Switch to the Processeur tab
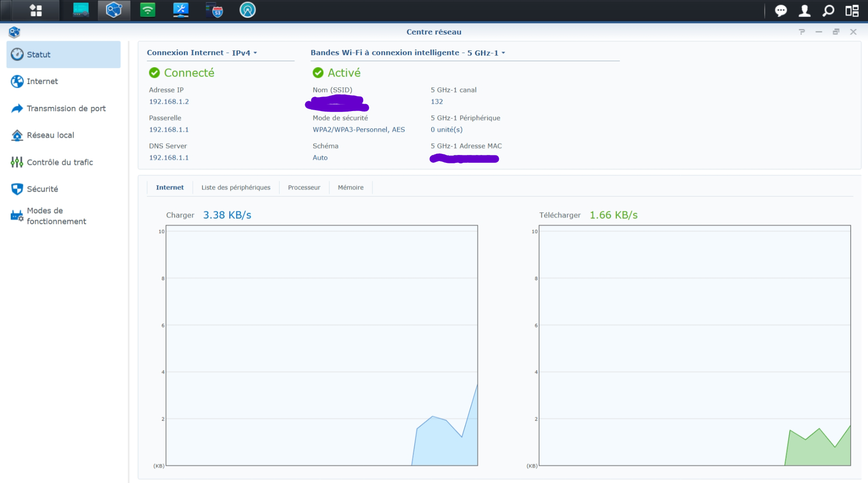 click(x=304, y=188)
